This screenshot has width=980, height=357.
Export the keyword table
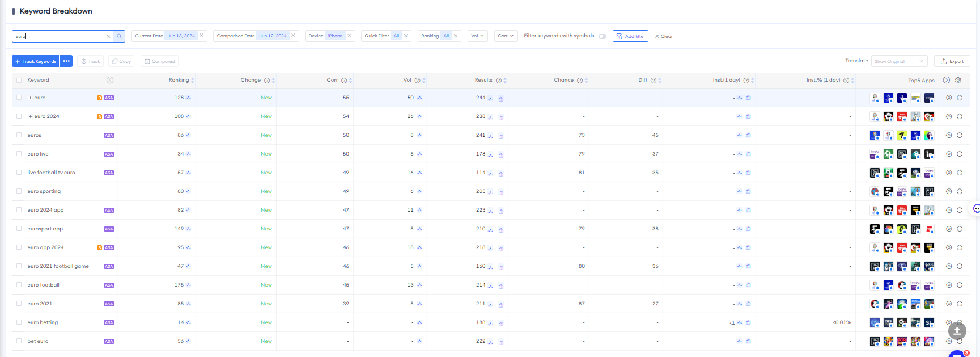952,61
